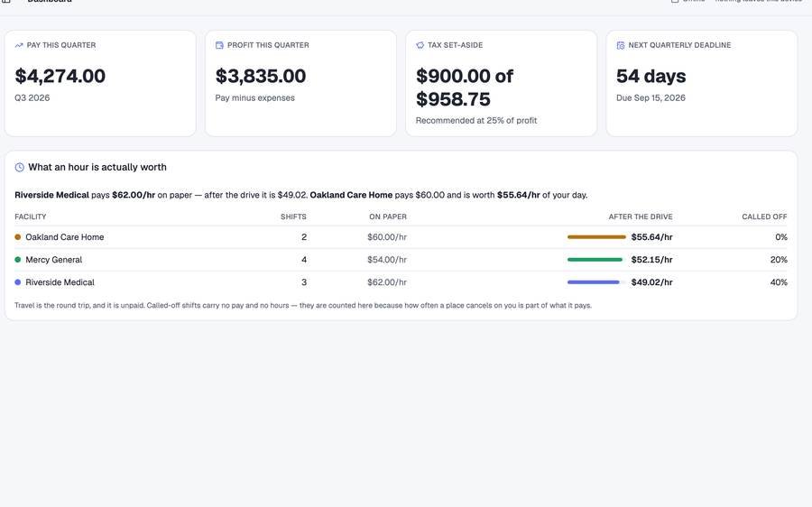Click the orange dot beside Oakland Care Home

click(18, 237)
